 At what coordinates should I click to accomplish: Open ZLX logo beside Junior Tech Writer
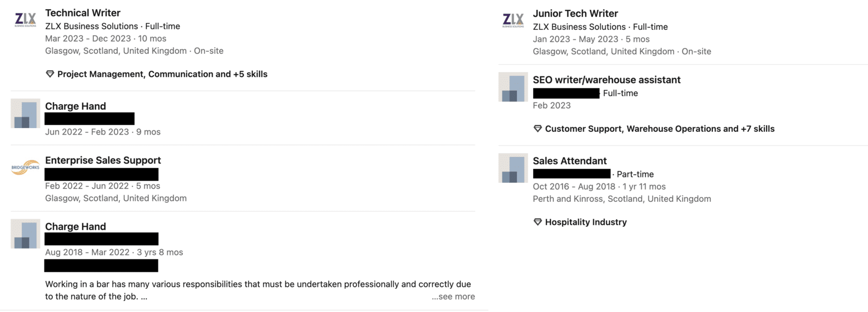coord(513,21)
